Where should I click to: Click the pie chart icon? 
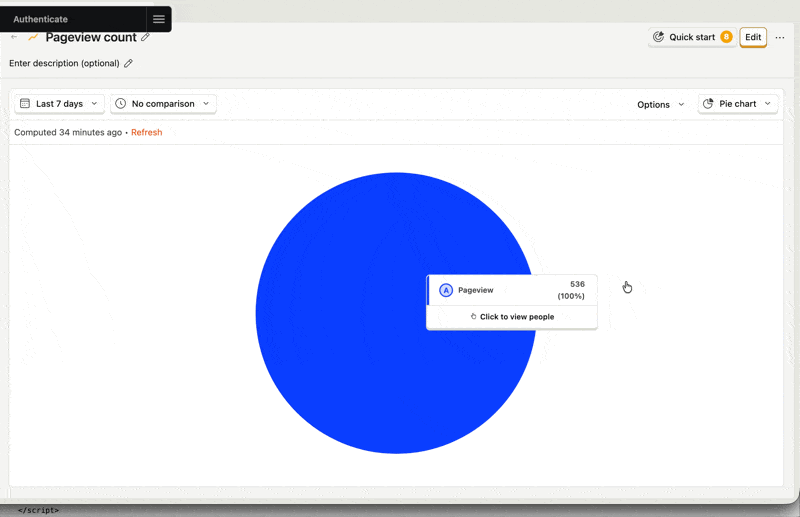click(x=708, y=104)
